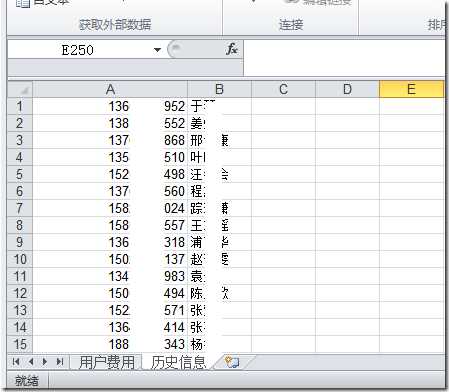Select column A header

[110, 89]
